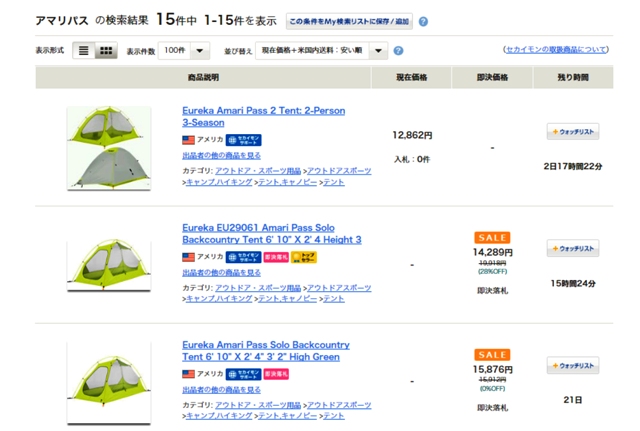Click help icon next to save-search button
This screenshot has width=640, height=431.
tap(424, 21)
